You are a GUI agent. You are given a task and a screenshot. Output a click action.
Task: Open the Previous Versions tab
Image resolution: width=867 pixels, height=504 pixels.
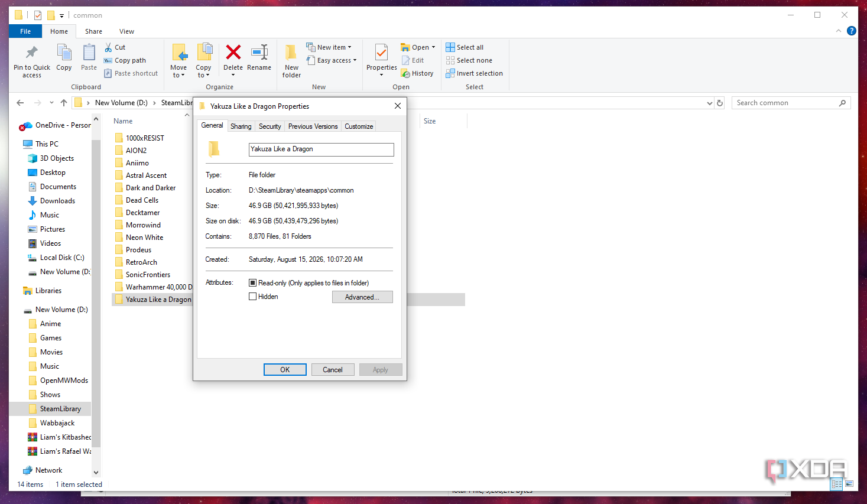click(x=313, y=126)
